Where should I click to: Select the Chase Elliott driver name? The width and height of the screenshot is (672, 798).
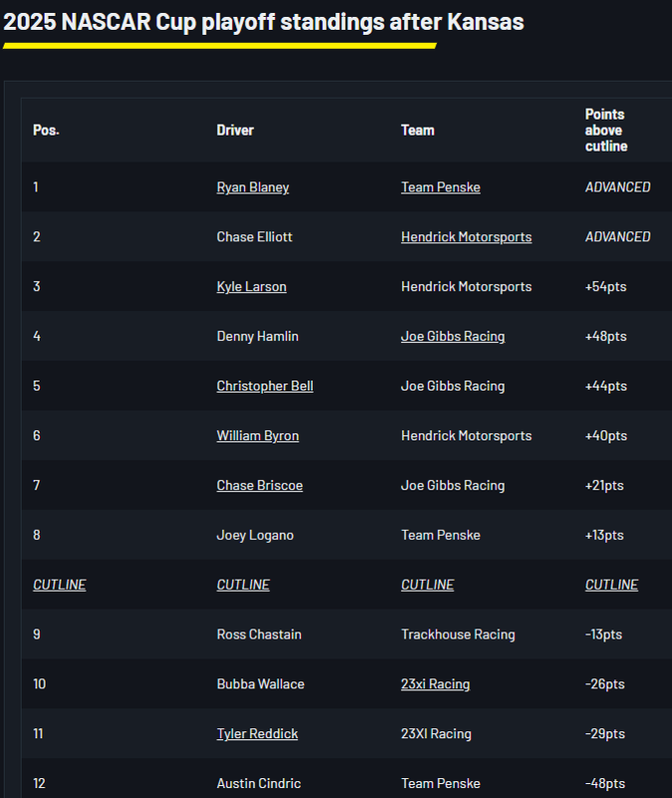(254, 236)
